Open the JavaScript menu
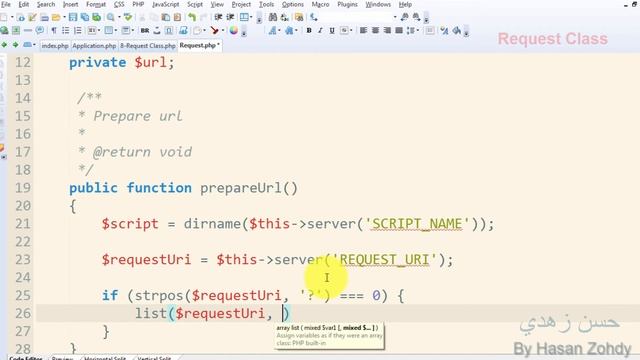The image size is (640, 360). (x=165, y=4)
